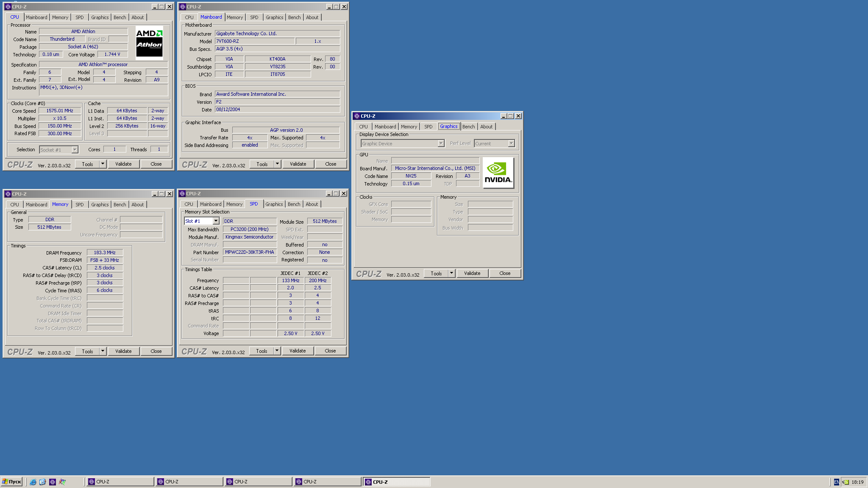Click title bar icon of the SPD window

[182, 194]
